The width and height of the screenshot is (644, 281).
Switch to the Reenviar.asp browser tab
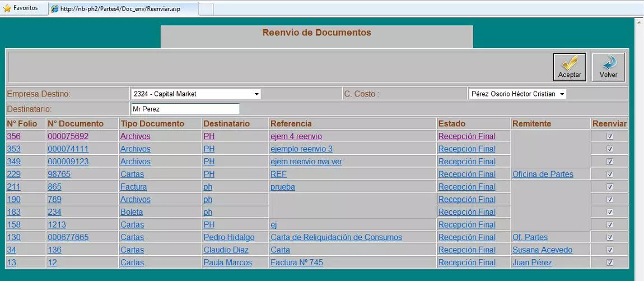click(123, 9)
